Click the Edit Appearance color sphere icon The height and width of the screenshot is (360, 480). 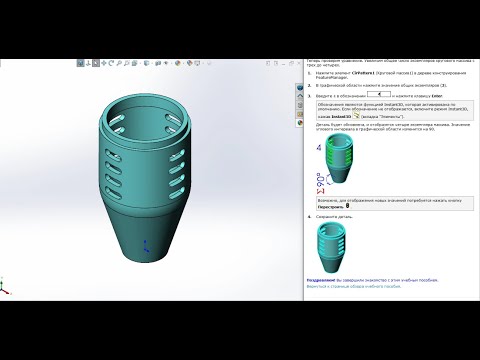[178, 63]
